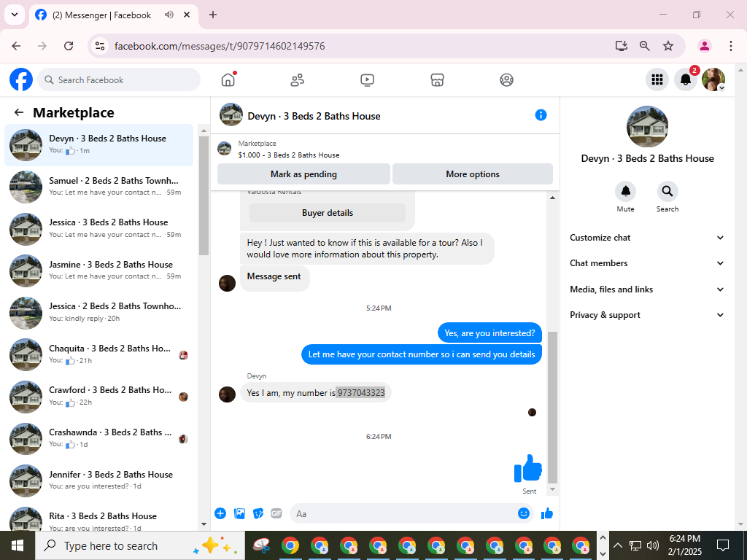Open the account profile picture menu
This screenshot has width=747, height=560.
[x=713, y=79]
